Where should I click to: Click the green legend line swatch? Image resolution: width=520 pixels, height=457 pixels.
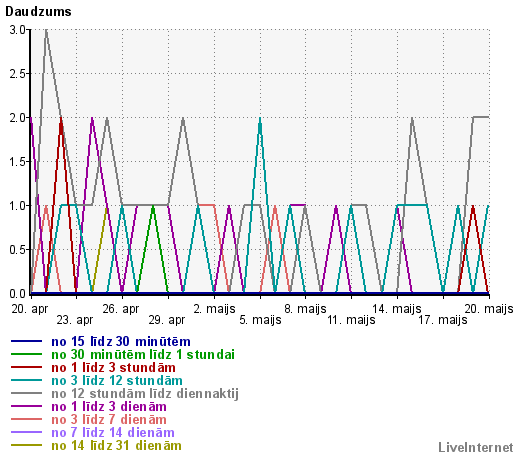click(x=26, y=354)
